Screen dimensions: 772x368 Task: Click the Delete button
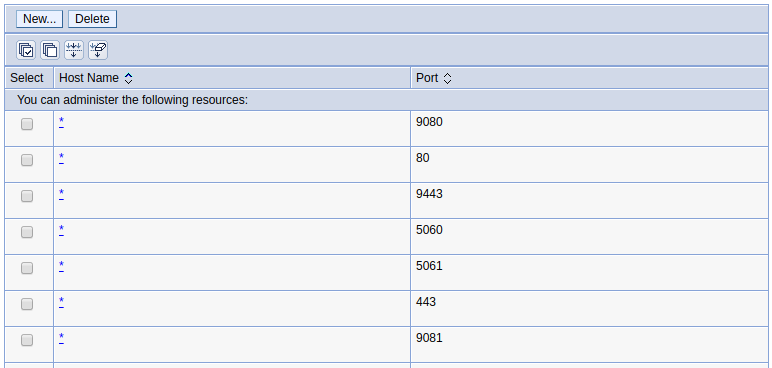click(92, 19)
